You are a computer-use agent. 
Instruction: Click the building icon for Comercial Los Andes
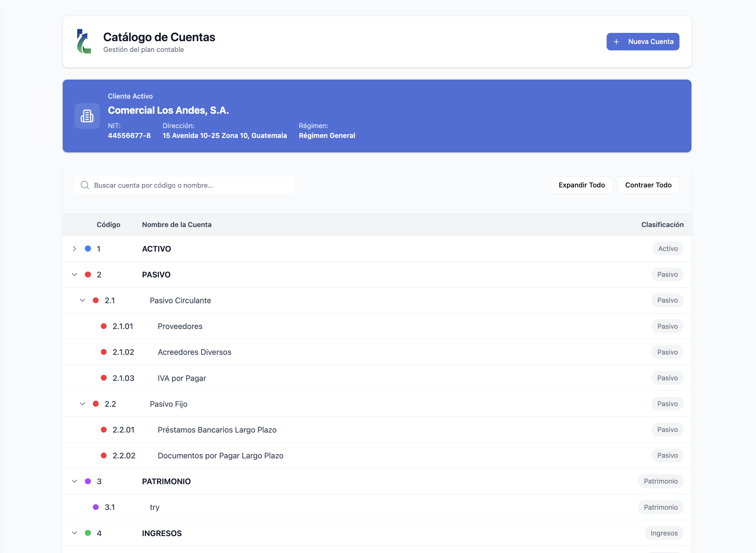pos(87,116)
